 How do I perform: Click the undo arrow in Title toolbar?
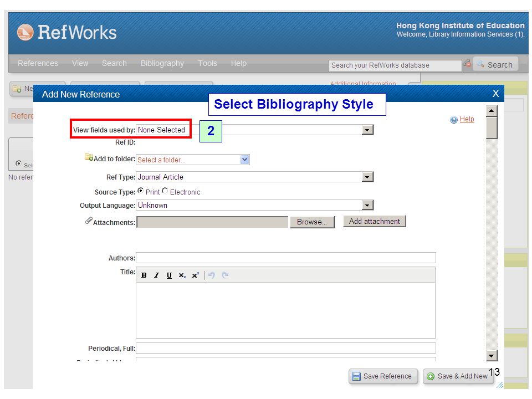coord(212,275)
